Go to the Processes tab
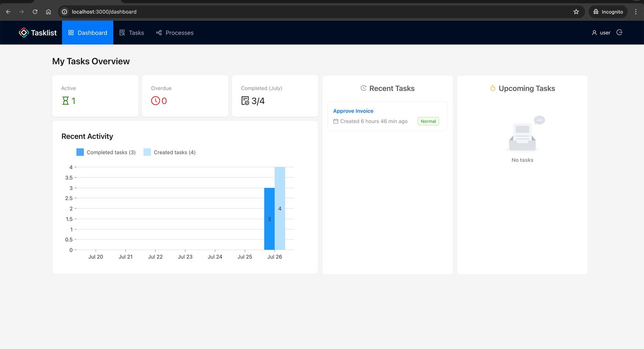Screen dimensions: 644x349 pyautogui.click(x=175, y=33)
